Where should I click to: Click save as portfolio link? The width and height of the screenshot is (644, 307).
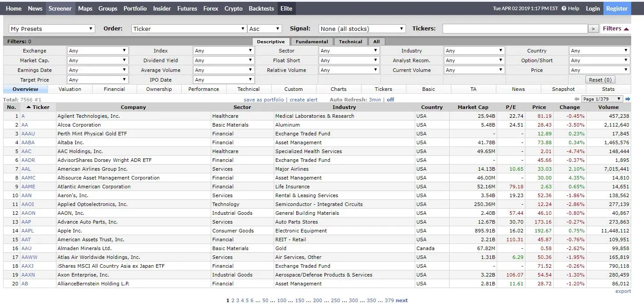[x=264, y=100]
